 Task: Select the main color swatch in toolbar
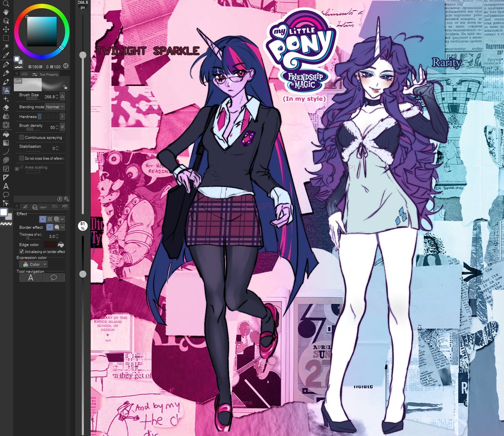[x=4, y=212]
